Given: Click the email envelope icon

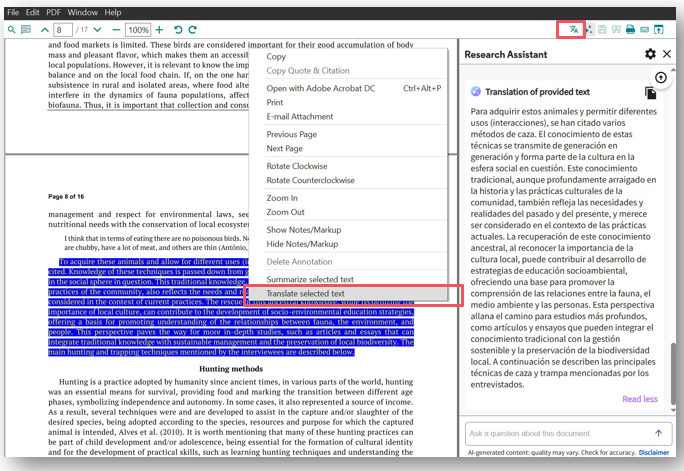Looking at the screenshot, I should 645,30.
